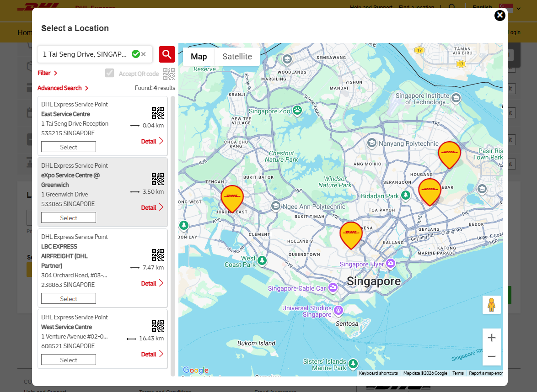Click the results list scrollbar
Viewport: 537px width, 392px height.
pos(173,236)
